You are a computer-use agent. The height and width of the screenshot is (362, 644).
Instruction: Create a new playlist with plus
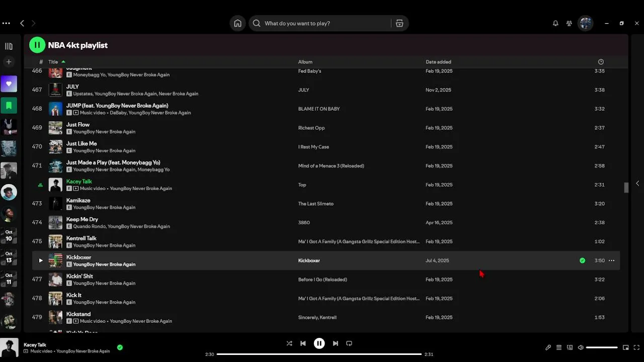tap(9, 62)
